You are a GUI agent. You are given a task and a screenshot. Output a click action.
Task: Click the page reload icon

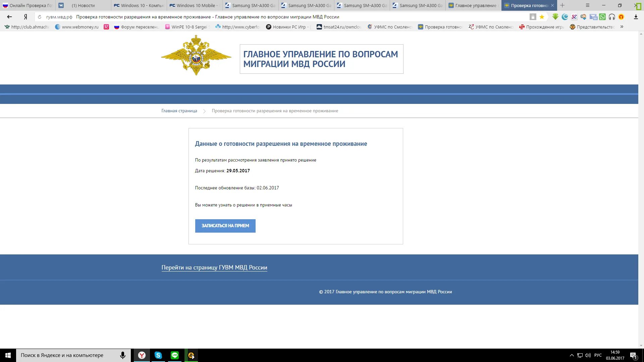coord(40,17)
